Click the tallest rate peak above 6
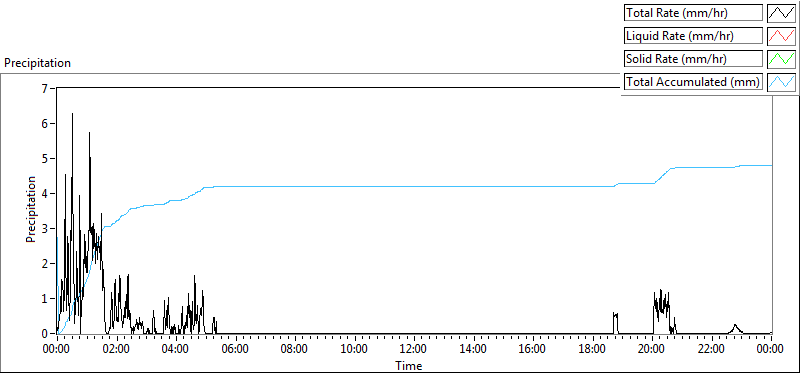Screen dimensions: 800x373 pyautogui.click(x=72, y=114)
